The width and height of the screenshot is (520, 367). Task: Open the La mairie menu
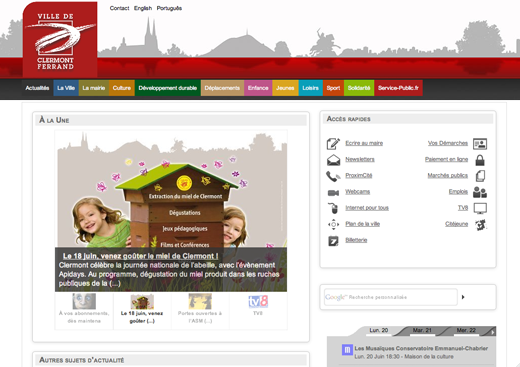pyautogui.click(x=94, y=88)
